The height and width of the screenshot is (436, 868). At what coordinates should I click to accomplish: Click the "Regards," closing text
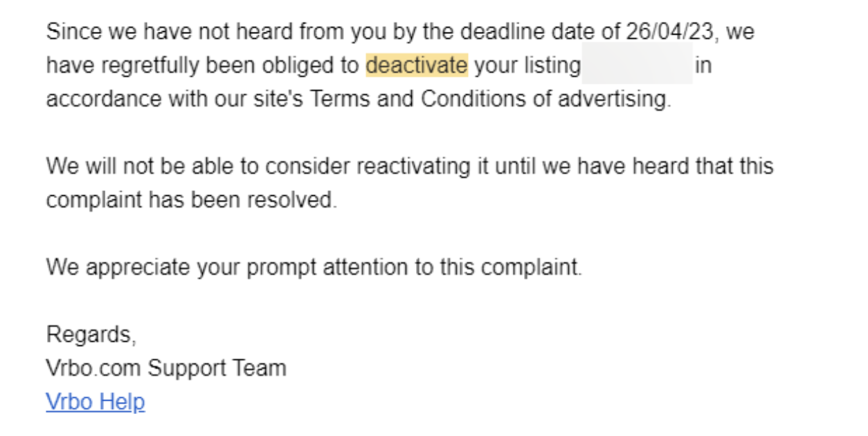pos(91,334)
